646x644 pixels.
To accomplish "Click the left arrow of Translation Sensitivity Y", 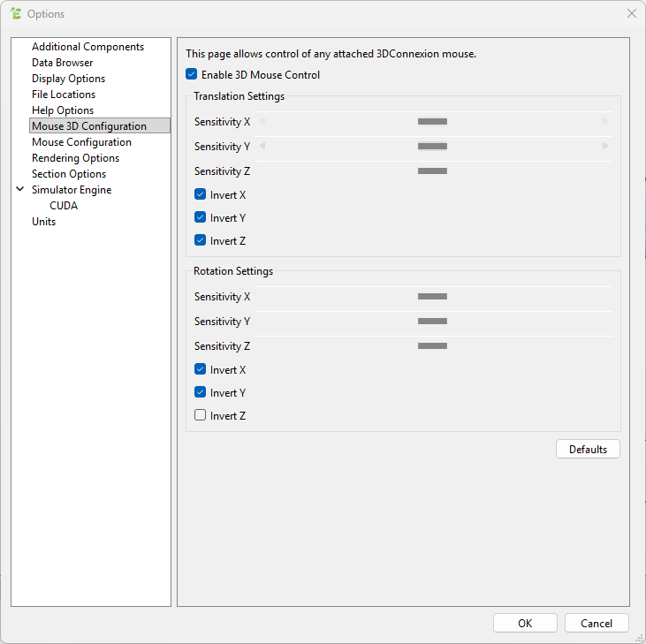I will pyautogui.click(x=262, y=147).
